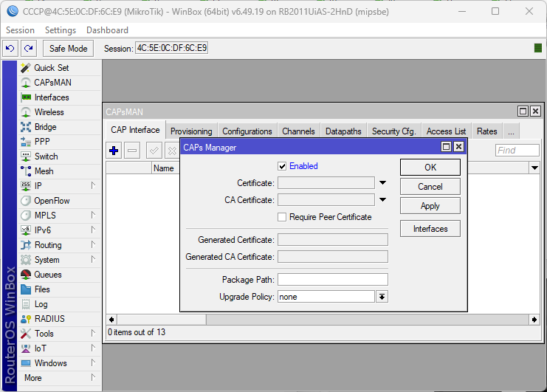The height and width of the screenshot is (392, 547).
Task: Open the Routing sidebar menu
Action: click(x=59, y=245)
